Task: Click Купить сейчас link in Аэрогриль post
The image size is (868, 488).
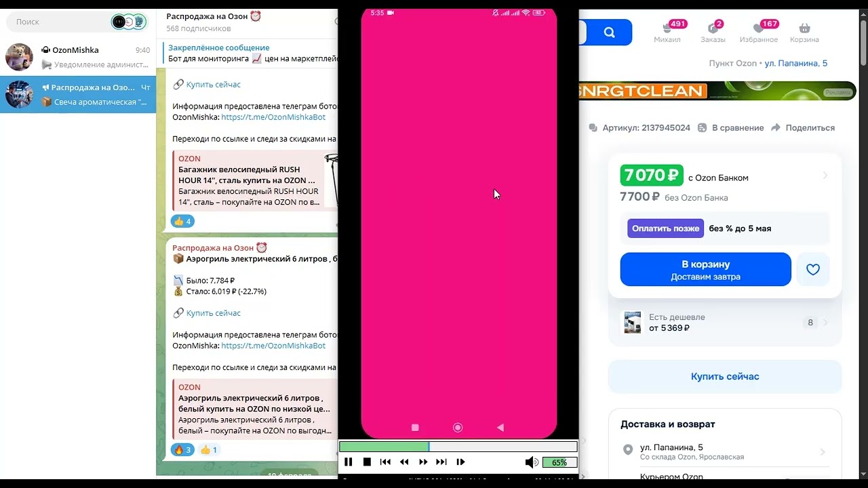Action: [x=213, y=313]
